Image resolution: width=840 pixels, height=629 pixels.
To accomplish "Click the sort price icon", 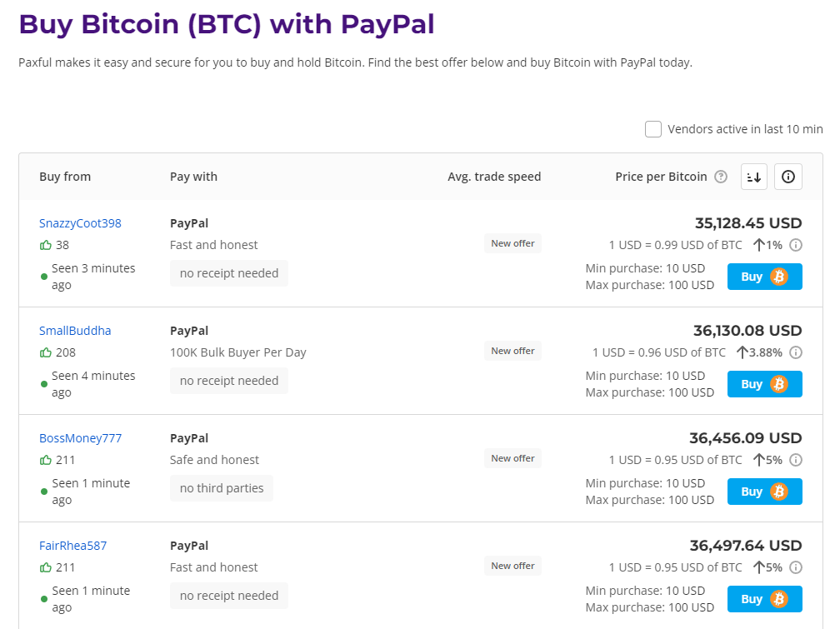I will coord(753,177).
